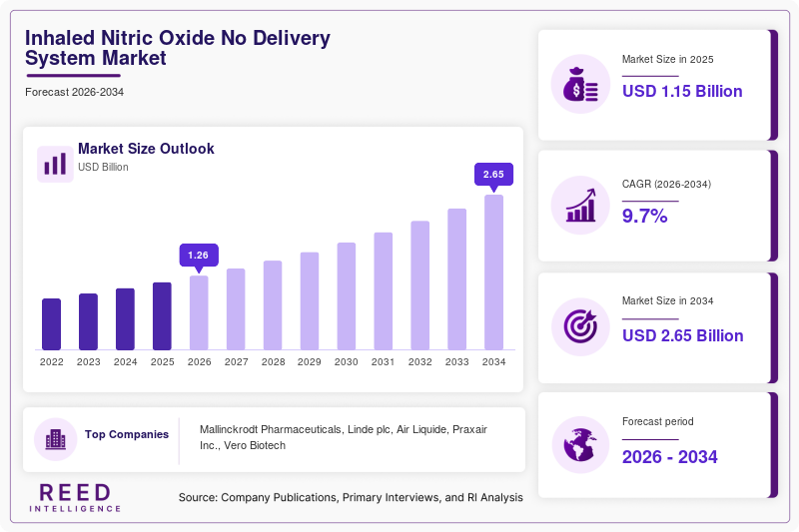The image size is (799, 532).
Task: Click the 2026 axis label
Action: [199, 362]
